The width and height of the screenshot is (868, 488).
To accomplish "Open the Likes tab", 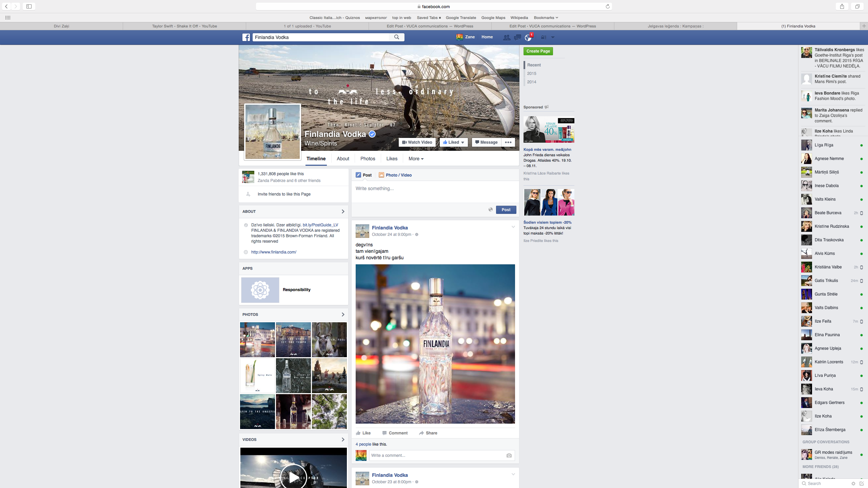I will click(x=392, y=159).
